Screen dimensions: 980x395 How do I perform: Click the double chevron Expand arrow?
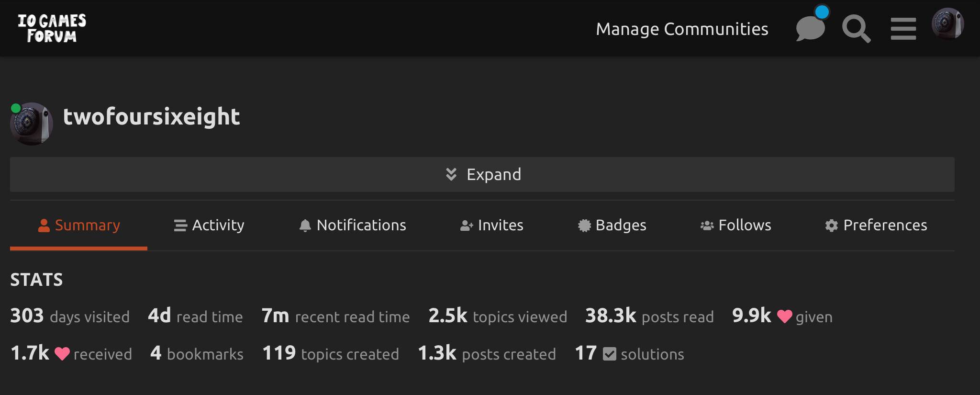tap(451, 174)
